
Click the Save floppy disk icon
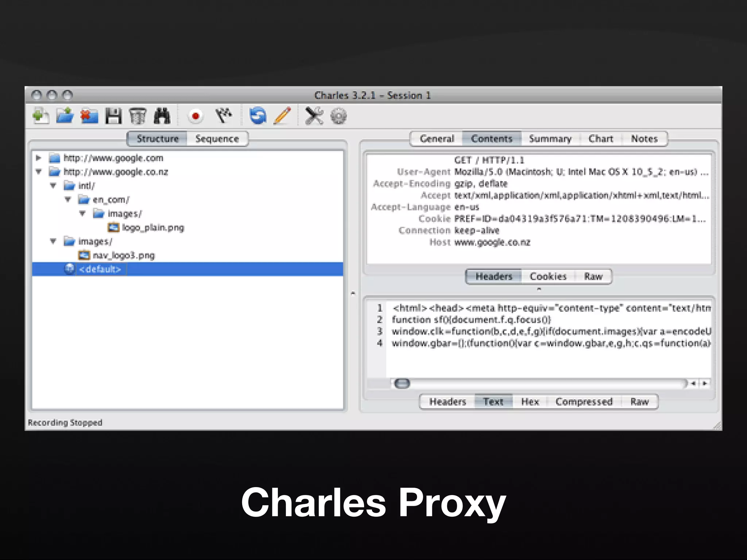click(113, 116)
